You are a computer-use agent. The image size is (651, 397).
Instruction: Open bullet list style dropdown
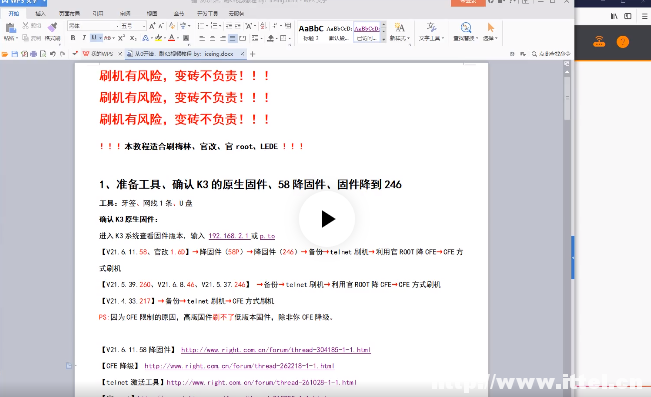tap(207, 26)
